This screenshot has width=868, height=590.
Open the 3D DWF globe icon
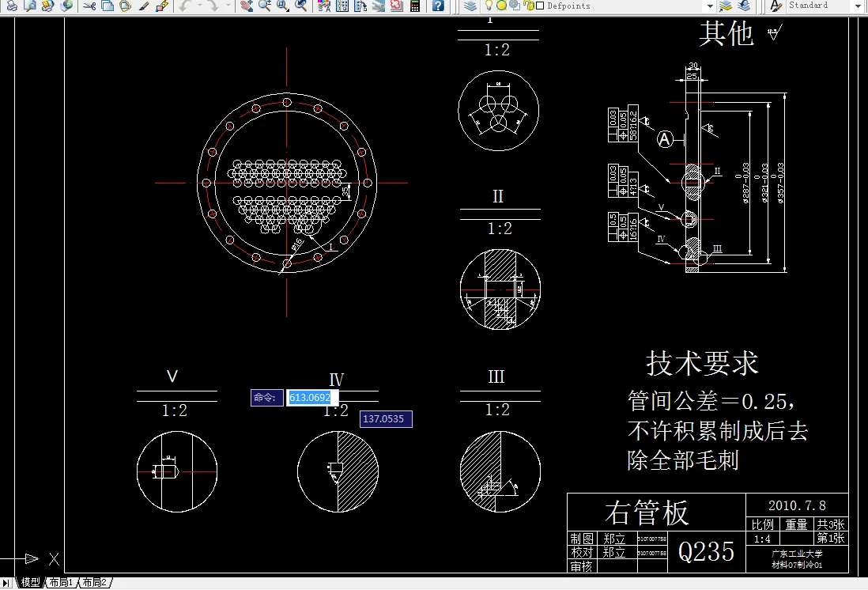pos(66,6)
